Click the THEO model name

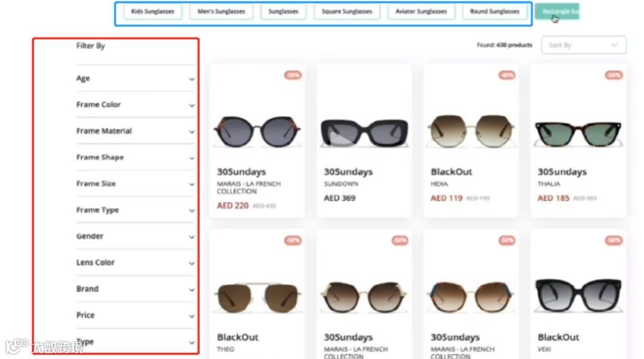tap(225, 349)
